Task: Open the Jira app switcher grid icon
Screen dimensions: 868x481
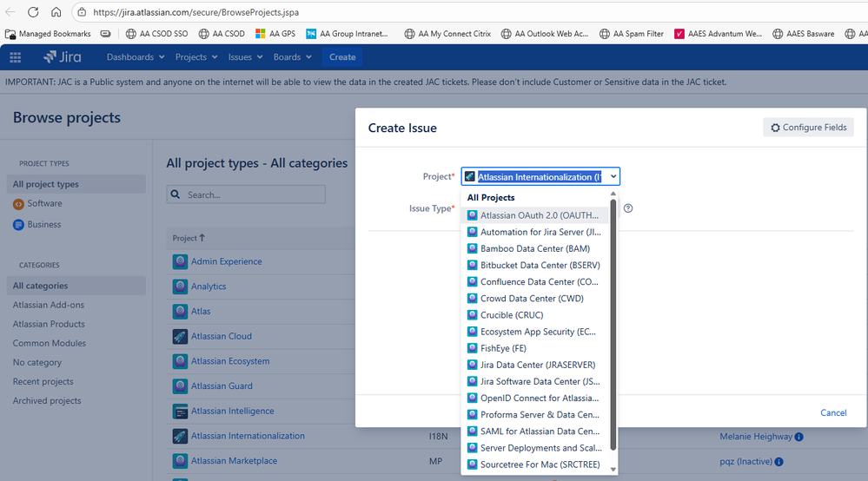Action: pos(16,57)
